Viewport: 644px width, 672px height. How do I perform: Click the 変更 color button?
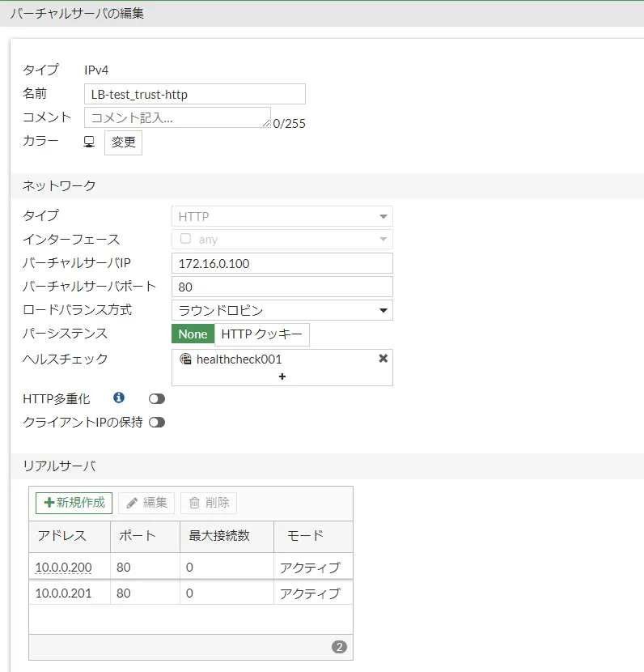[x=123, y=142]
